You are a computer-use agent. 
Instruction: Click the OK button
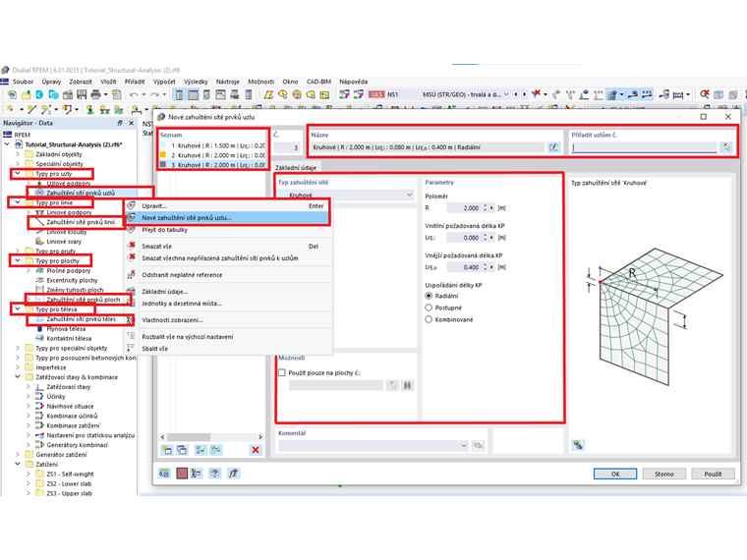point(615,474)
